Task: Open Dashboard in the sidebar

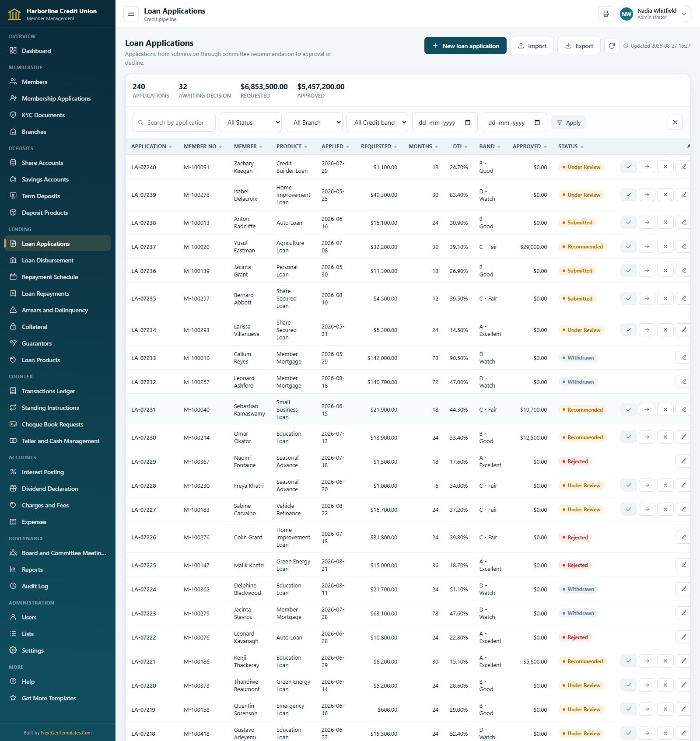Action: tap(58, 51)
